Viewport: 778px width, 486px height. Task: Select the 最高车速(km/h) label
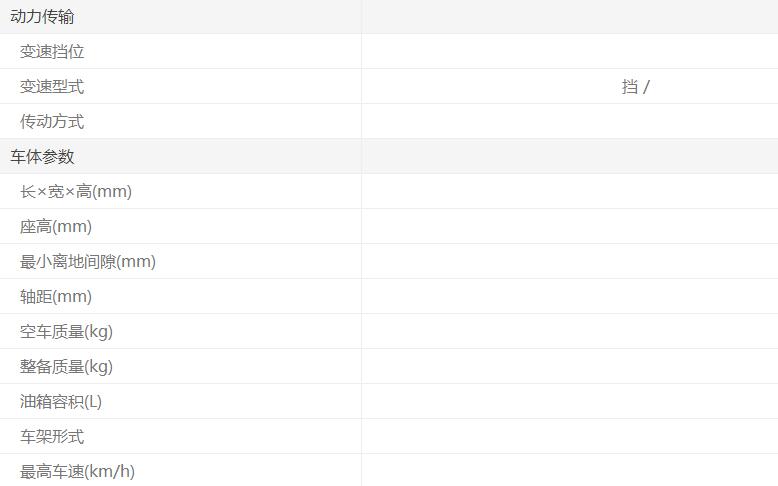77,471
